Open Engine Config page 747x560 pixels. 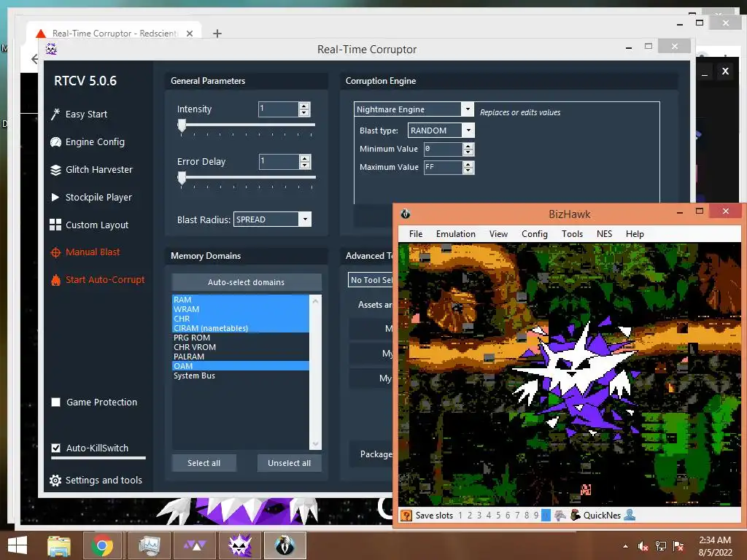point(88,142)
